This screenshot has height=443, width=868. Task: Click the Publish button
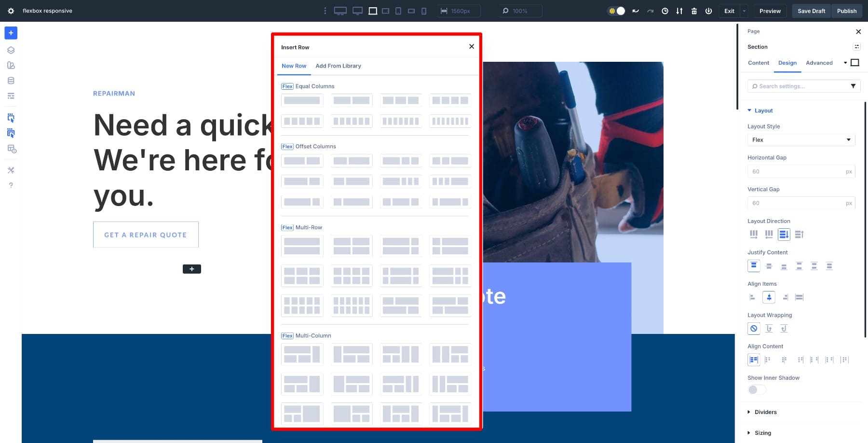[x=846, y=11]
